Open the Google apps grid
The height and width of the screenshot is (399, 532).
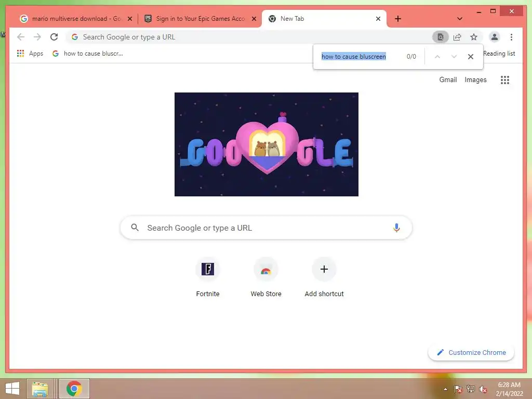point(505,79)
